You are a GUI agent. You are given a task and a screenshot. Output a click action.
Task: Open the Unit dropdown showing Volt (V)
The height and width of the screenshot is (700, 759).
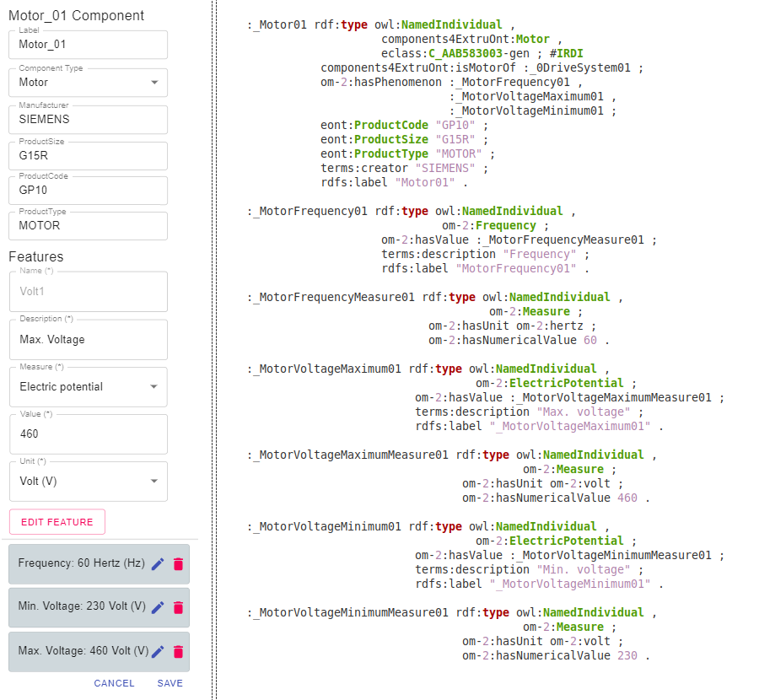pos(88,482)
